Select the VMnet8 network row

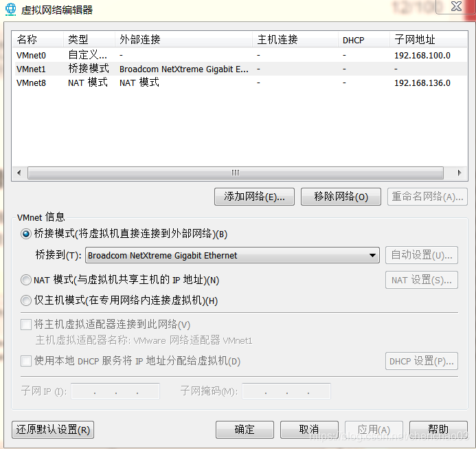tap(240, 83)
